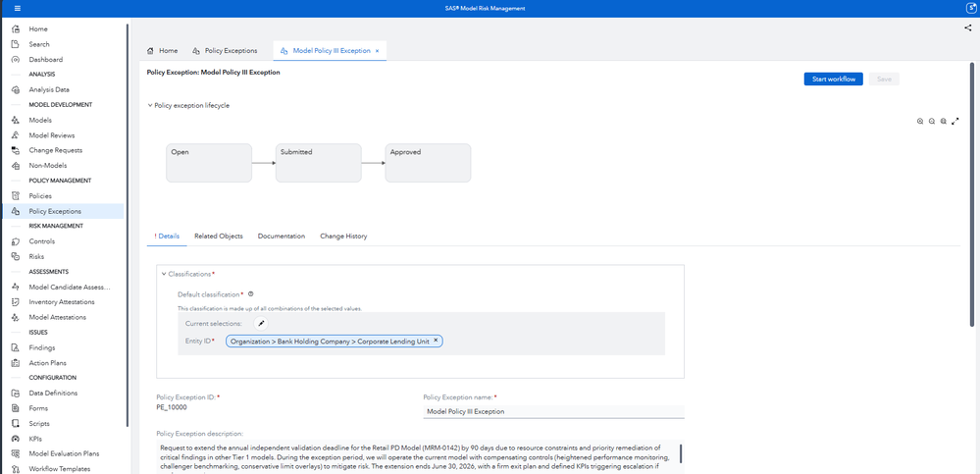Screen dimensions: 980x474
Task: Click the Submitted lifecycle stage box
Action: pos(318,163)
